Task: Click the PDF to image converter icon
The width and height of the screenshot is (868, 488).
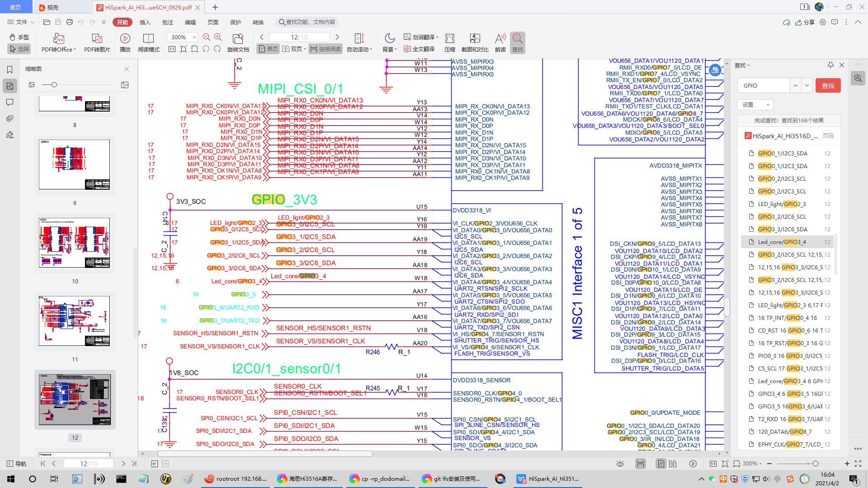Action: point(97,38)
